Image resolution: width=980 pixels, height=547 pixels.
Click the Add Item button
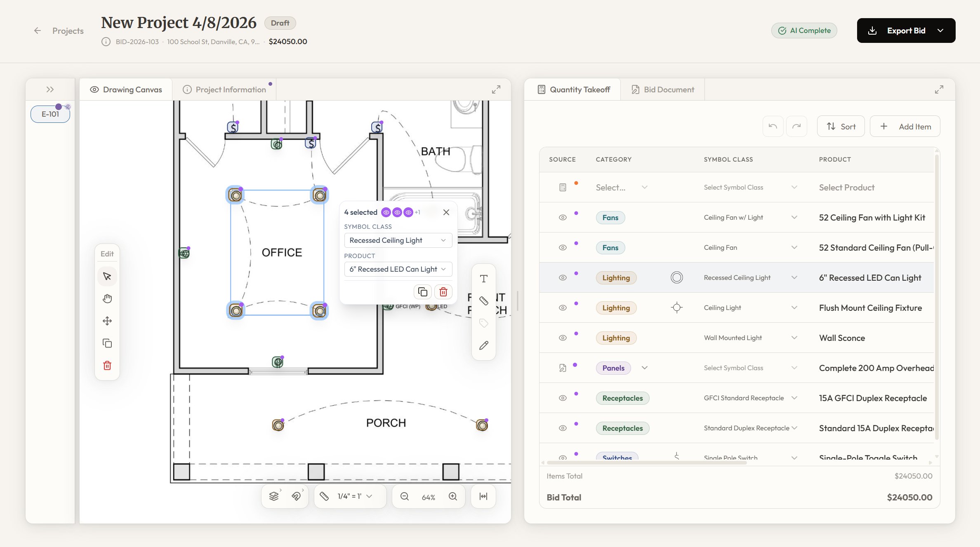pos(905,126)
